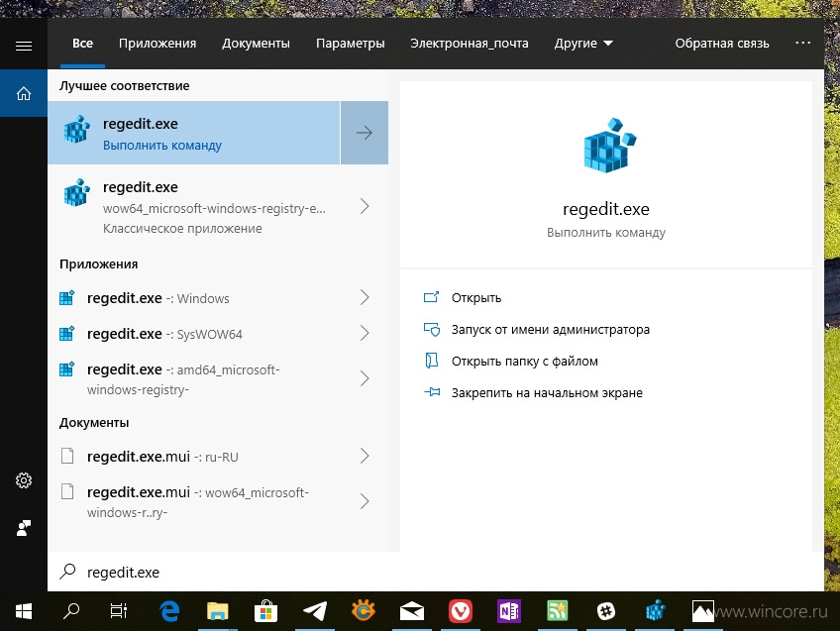This screenshot has width=840, height=631.
Task: Switch to the Параметры tab
Action: pos(351,44)
